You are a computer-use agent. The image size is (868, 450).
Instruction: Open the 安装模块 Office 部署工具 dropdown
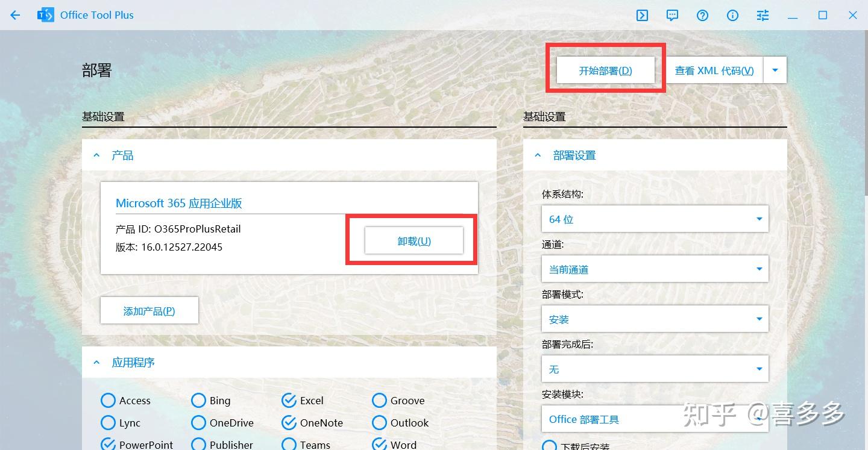pyautogui.click(x=655, y=419)
